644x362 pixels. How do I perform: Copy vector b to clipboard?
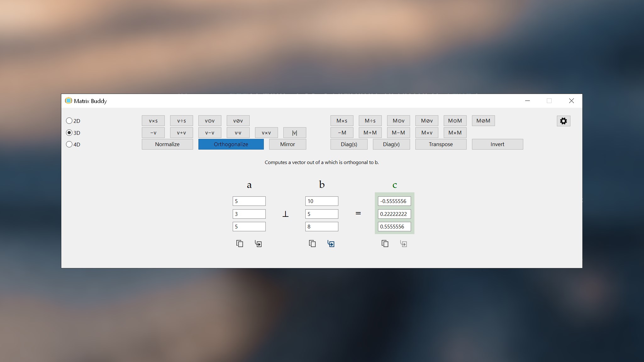312,244
